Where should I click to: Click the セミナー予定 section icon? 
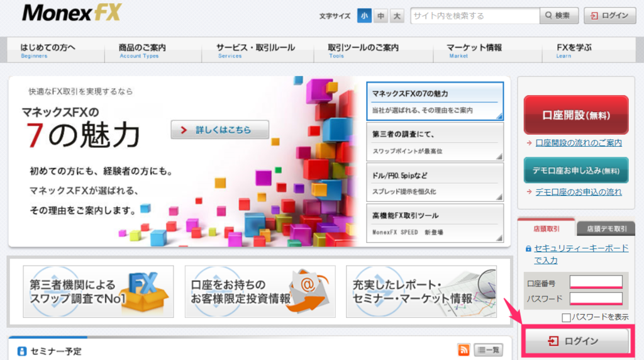click(22, 351)
